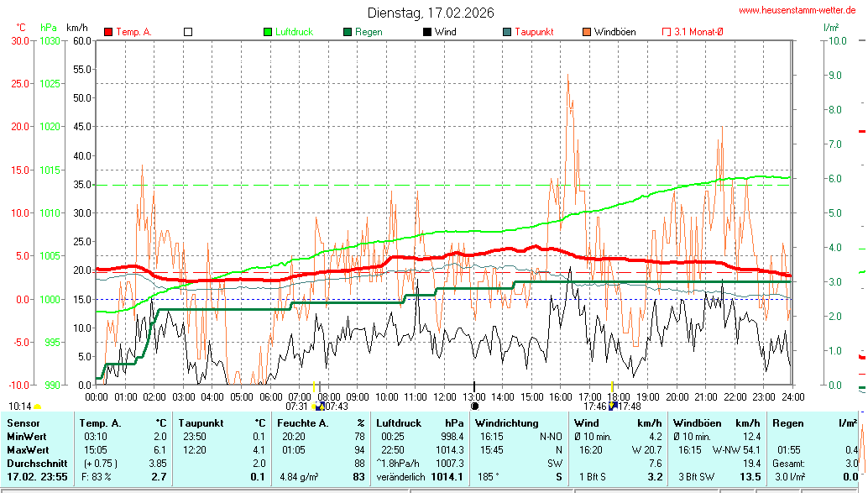Screen dimensions: 868x493
Task: Click the yellow sun icon beside 10:14
Action: coord(38,406)
